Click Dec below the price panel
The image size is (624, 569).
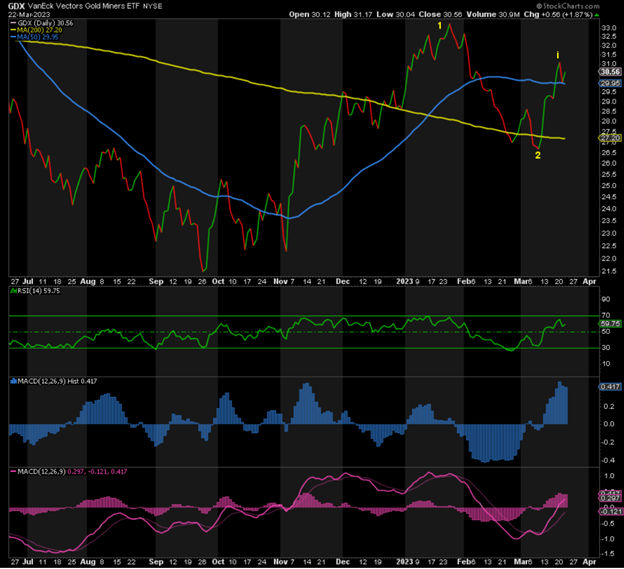(343, 281)
